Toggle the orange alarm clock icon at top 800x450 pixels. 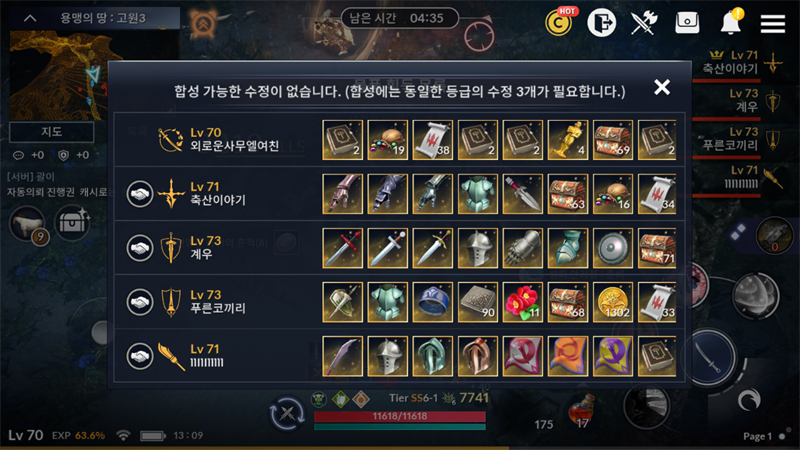[x=203, y=23]
